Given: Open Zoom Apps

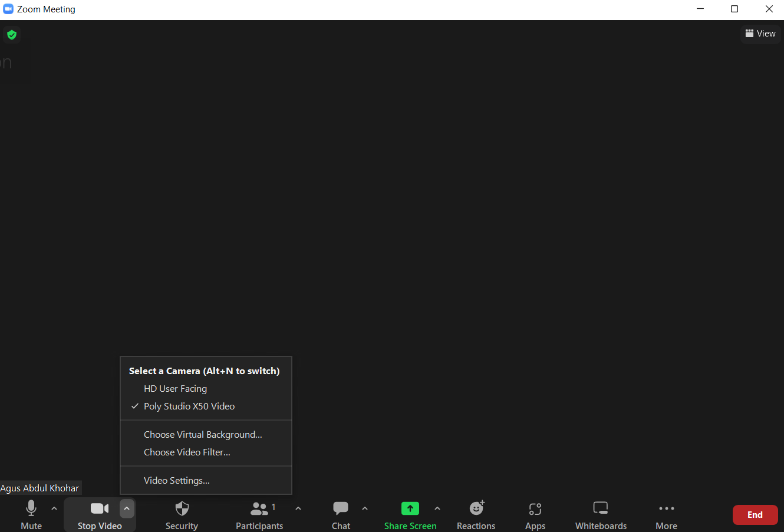Looking at the screenshot, I should point(535,514).
